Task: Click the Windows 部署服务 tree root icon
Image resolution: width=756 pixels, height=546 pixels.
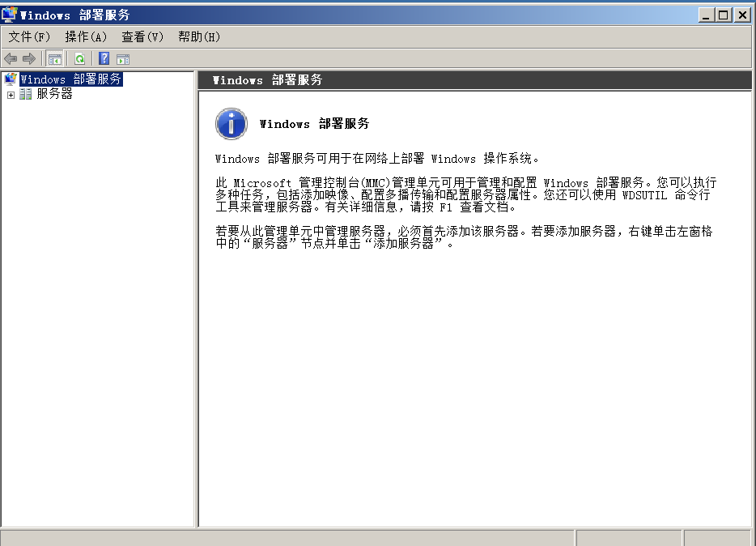Action: tap(11, 79)
